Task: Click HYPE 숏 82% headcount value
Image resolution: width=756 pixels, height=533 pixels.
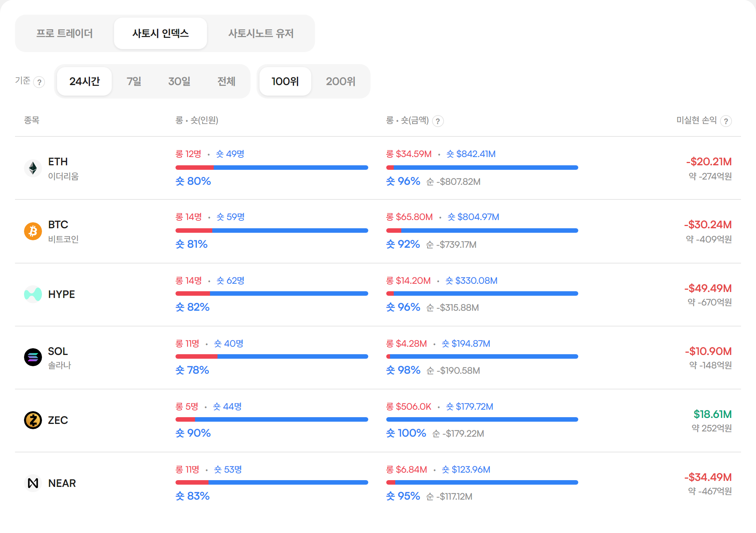Action: click(x=192, y=307)
